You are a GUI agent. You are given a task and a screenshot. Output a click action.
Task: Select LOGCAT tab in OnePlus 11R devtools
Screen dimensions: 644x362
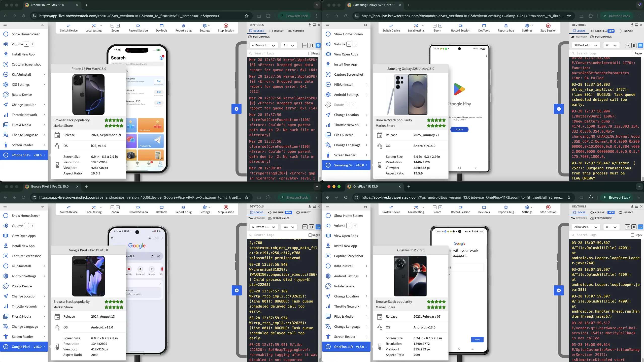pyautogui.click(x=579, y=213)
